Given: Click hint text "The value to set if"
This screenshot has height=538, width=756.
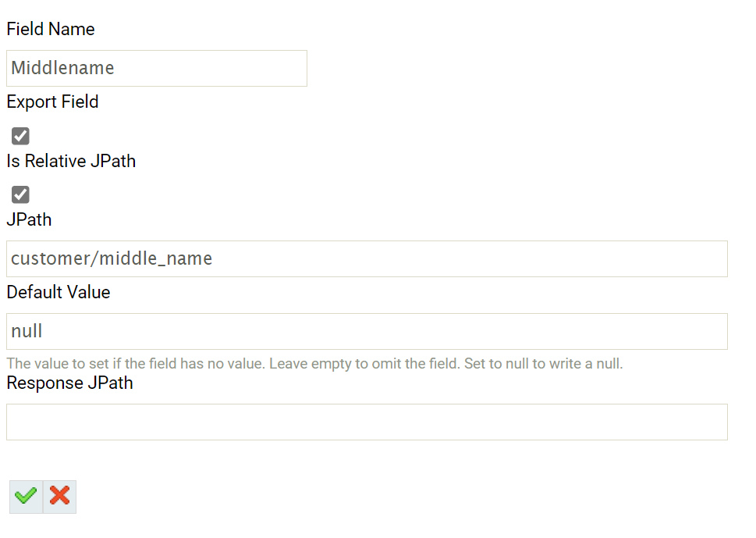Looking at the screenshot, I should (62, 364).
